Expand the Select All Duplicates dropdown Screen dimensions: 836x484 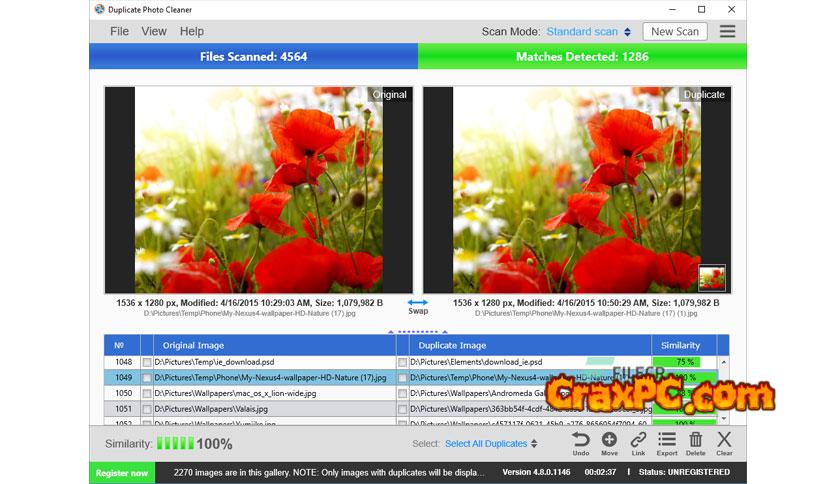[x=491, y=444]
